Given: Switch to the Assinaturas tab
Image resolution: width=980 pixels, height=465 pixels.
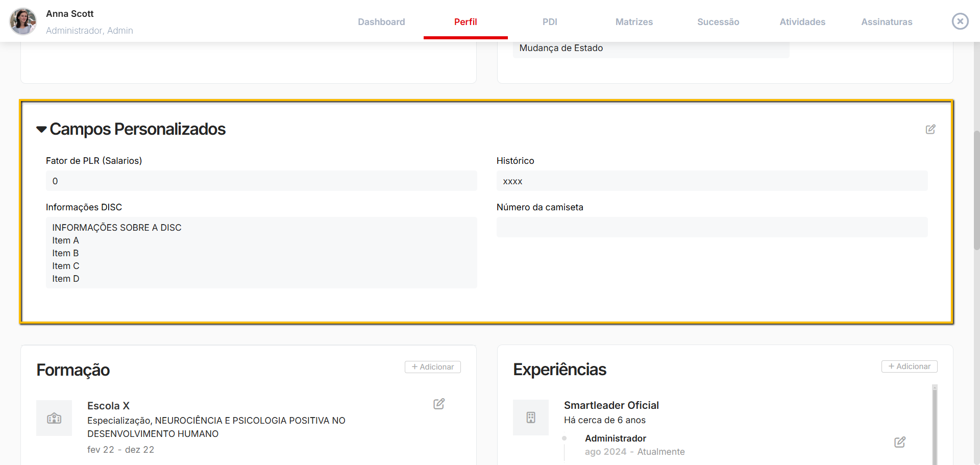Looking at the screenshot, I should click(x=887, y=22).
